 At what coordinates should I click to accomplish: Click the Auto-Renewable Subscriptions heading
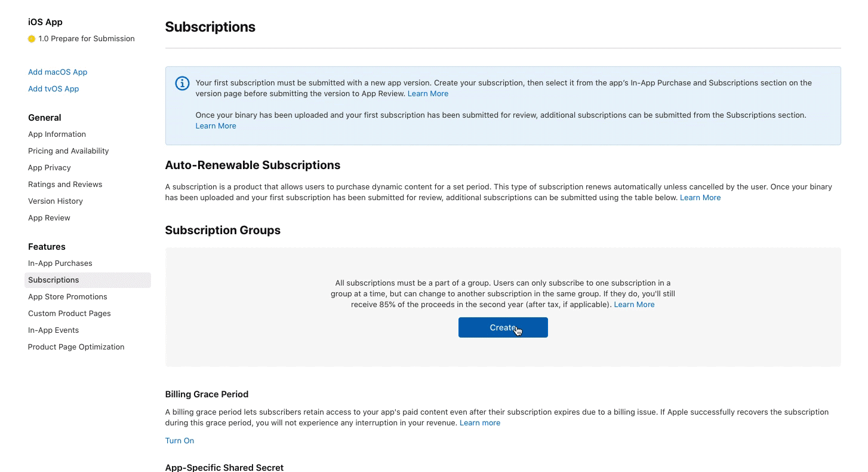[253, 165]
